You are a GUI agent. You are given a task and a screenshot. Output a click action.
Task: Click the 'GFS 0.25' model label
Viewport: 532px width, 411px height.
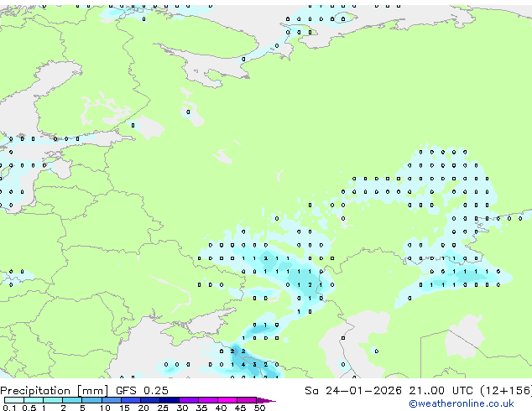pyautogui.click(x=142, y=391)
